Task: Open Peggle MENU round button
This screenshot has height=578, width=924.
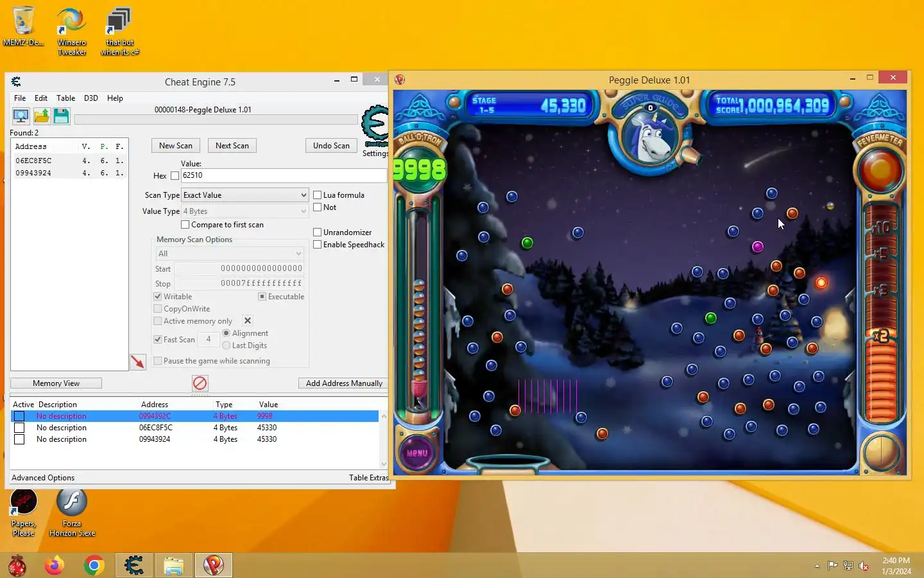Action: tap(417, 453)
